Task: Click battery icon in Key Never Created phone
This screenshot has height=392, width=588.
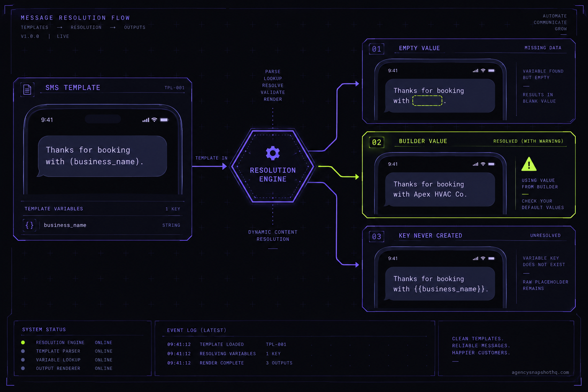Action: (492, 258)
